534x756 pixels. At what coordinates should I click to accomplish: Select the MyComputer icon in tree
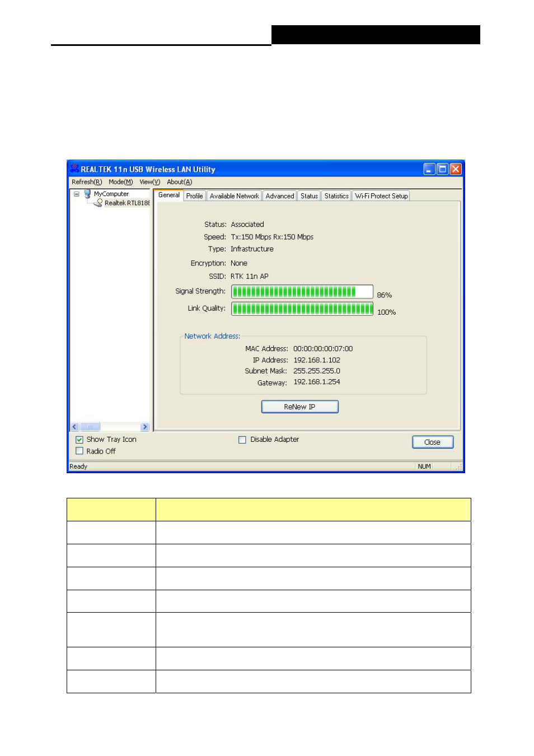coord(87,194)
